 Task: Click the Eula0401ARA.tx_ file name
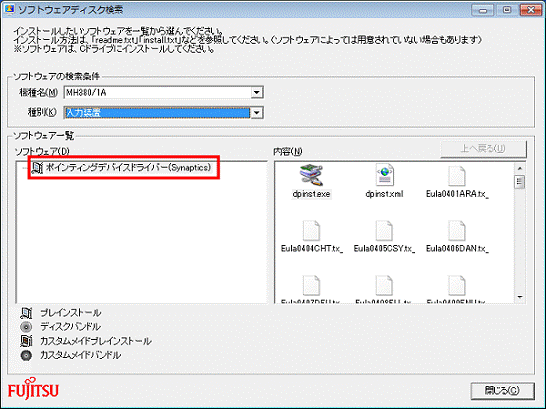457,194
